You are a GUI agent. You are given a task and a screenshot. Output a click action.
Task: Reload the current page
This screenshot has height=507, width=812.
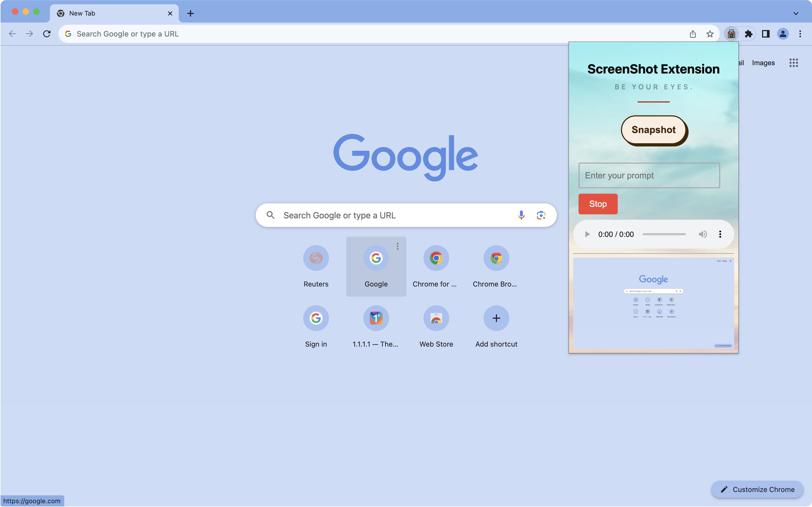pos(47,34)
